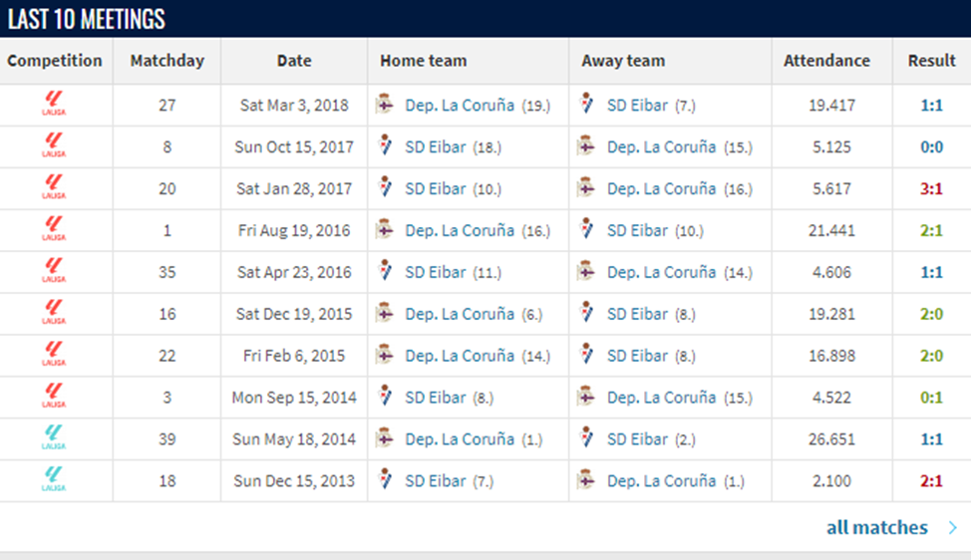Open the all matches link
971x560 pixels.
[876, 528]
